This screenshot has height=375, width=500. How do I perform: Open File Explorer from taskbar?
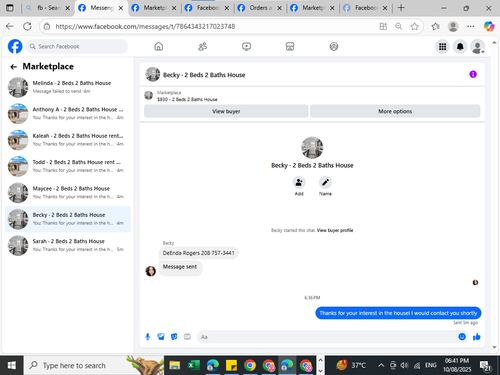175,366
